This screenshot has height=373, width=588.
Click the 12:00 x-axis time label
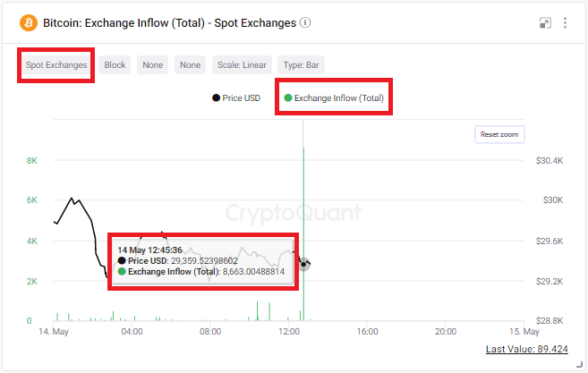click(289, 332)
